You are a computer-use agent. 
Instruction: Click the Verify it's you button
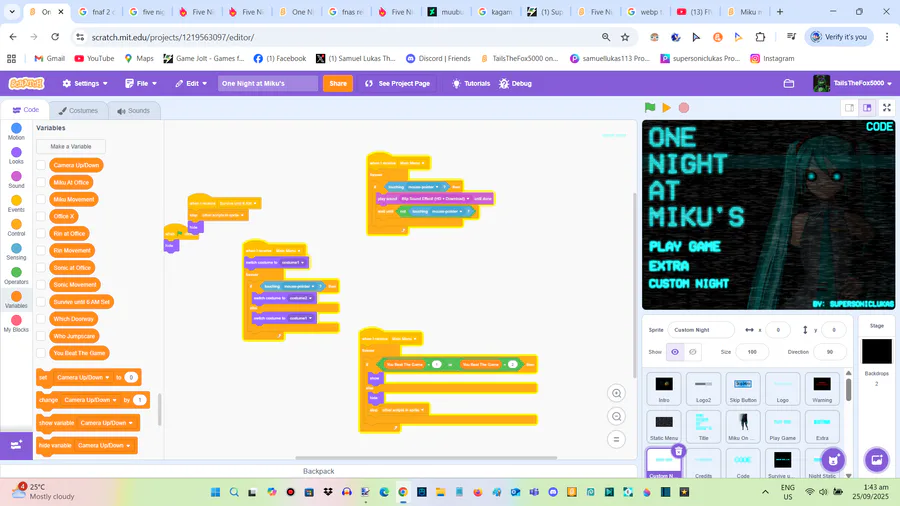click(839, 37)
